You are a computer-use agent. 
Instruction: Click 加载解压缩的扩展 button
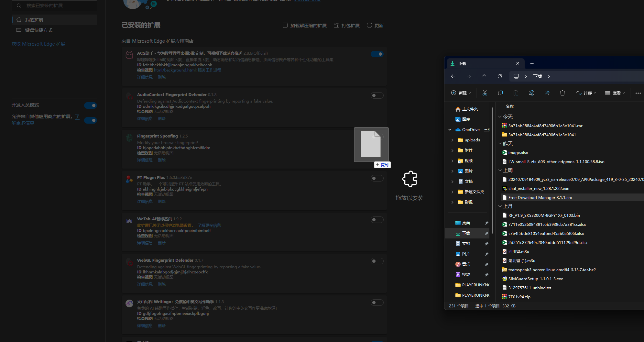pyautogui.click(x=305, y=26)
